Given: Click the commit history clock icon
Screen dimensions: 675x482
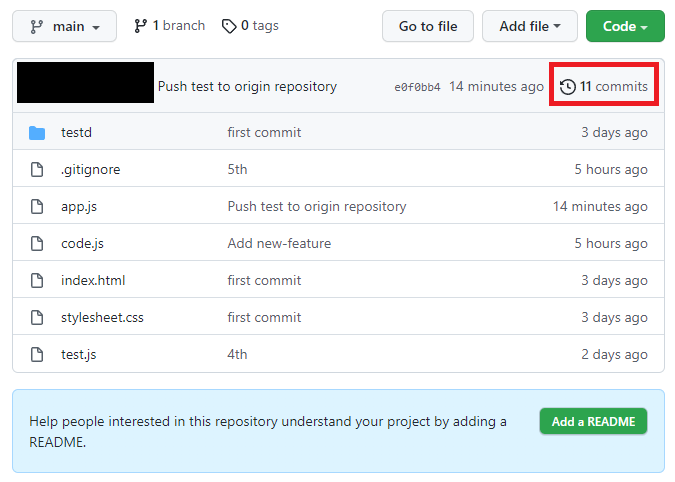Looking at the screenshot, I should (568, 87).
